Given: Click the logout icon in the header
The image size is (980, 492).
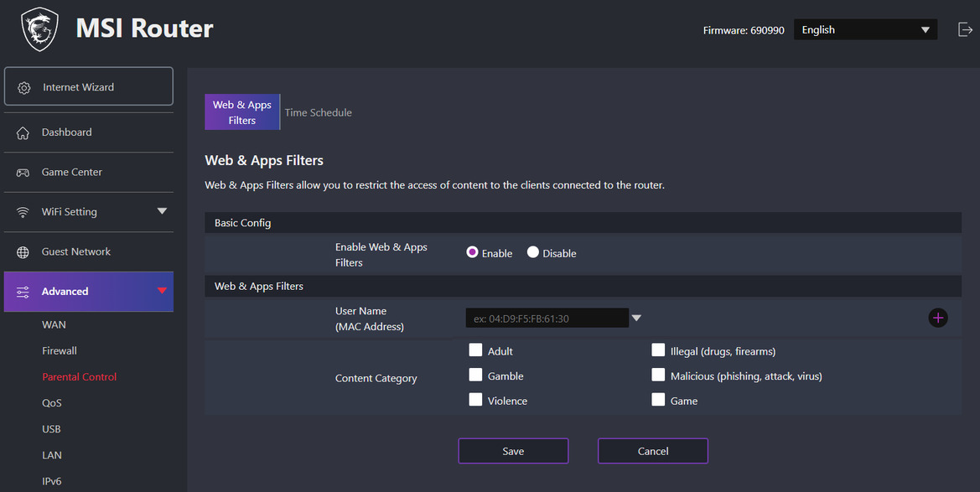Looking at the screenshot, I should [x=965, y=29].
